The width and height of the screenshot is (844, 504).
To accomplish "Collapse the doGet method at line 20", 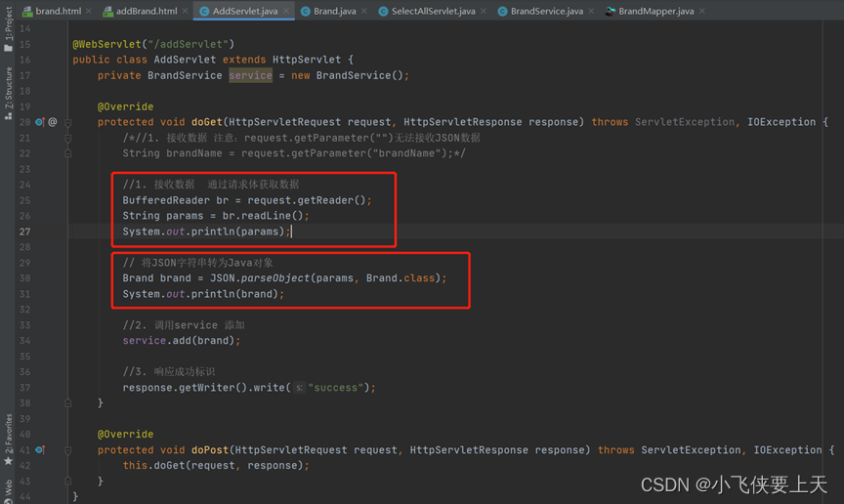I will coord(67,123).
